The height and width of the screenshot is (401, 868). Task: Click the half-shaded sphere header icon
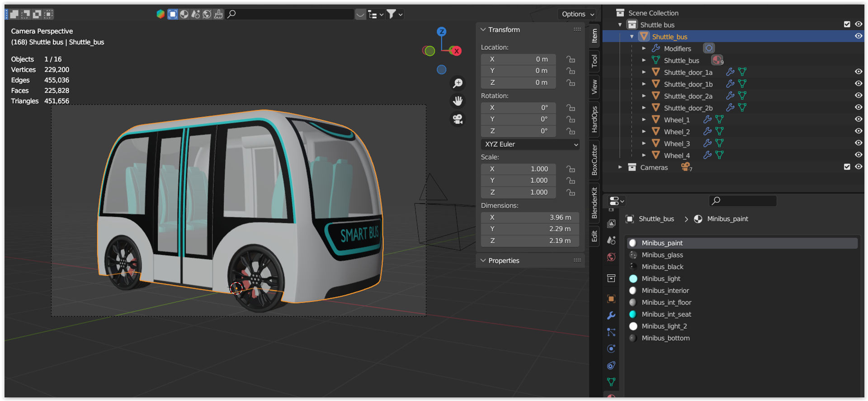184,14
